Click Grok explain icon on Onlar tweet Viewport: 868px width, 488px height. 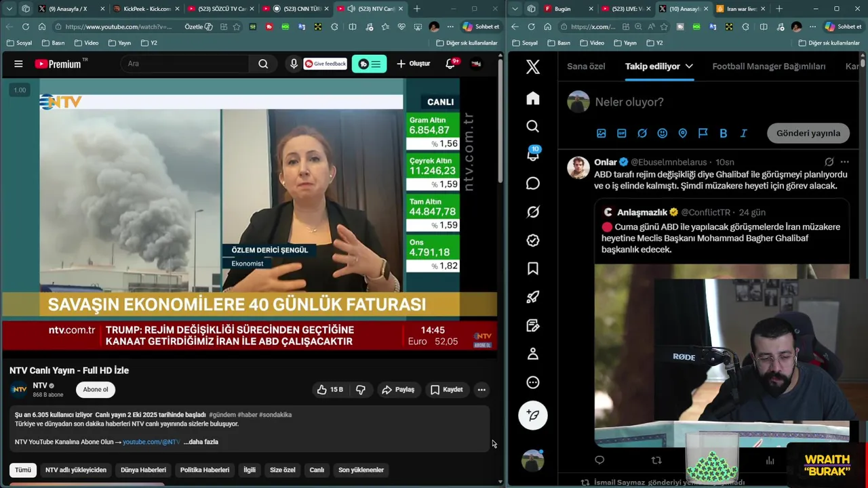tap(829, 162)
